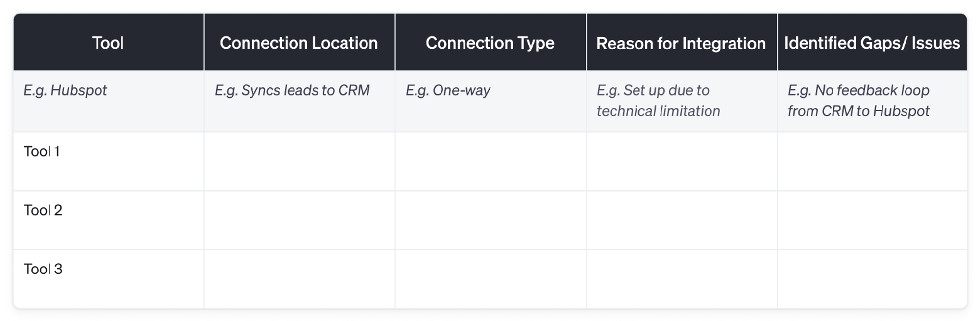Click the Tool 1 row label
The width and height of the screenshot is (980, 321).
coord(42,151)
